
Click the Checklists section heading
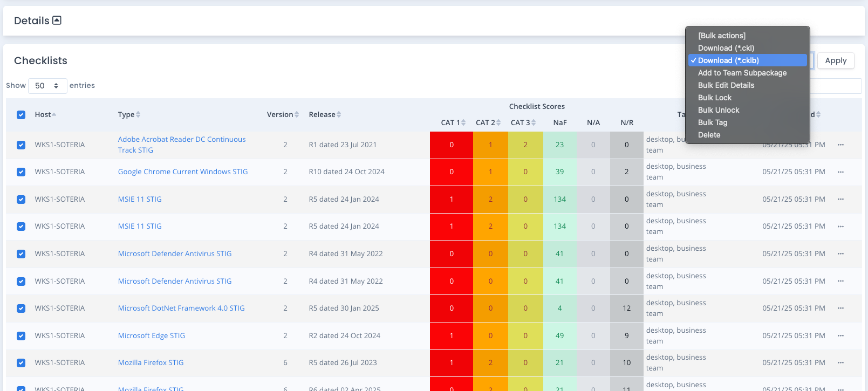pos(40,60)
